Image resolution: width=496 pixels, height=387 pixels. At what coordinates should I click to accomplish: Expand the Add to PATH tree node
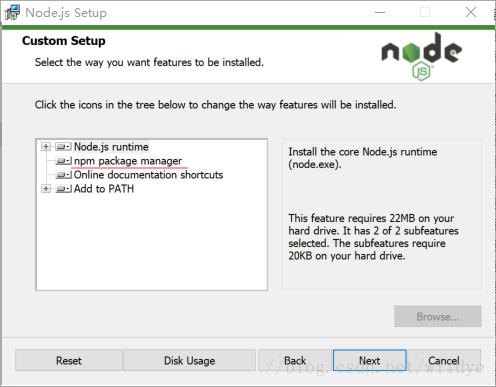point(46,189)
